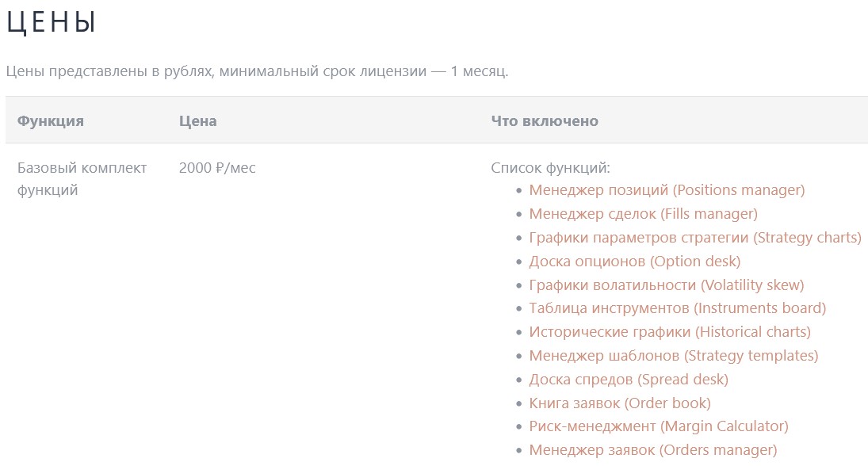868x466 pixels.
Task: Click Менеджер заявок (Orders manager) link
Action: 652,450
